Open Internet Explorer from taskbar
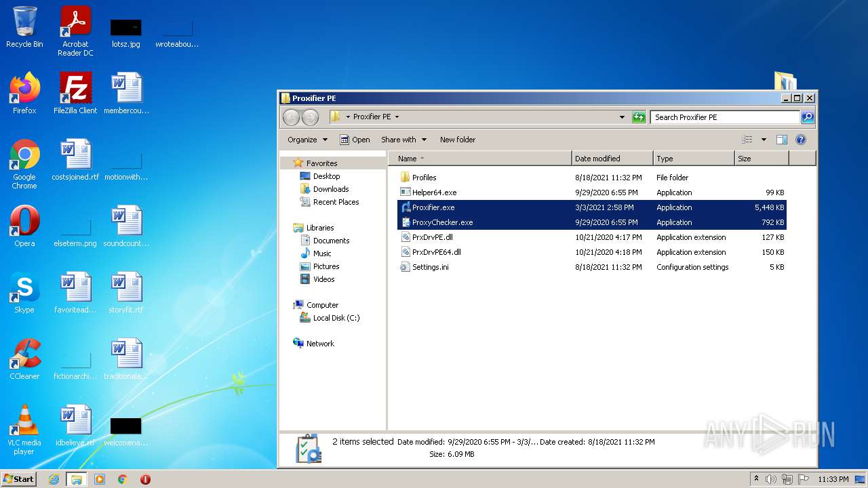The width and height of the screenshot is (868, 488). tap(54, 479)
